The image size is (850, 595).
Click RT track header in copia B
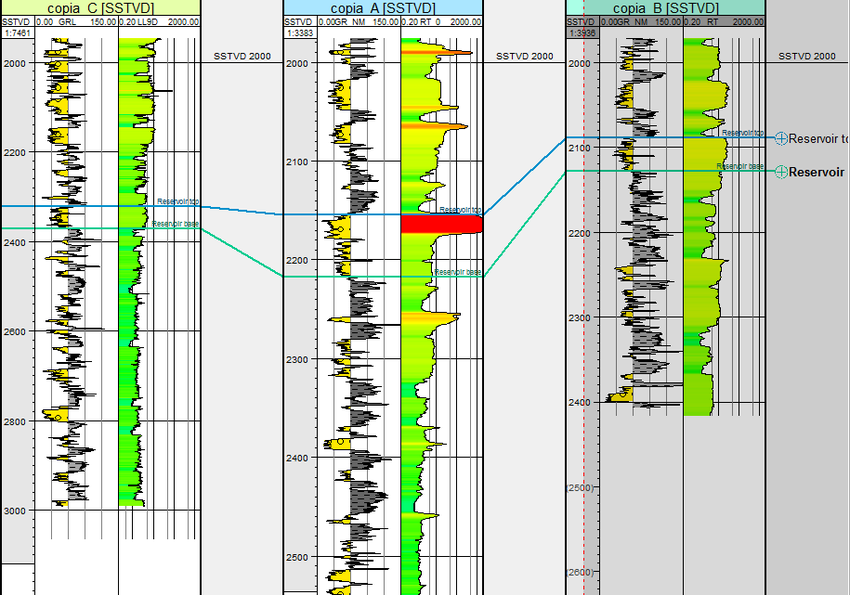click(x=723, y=21)
